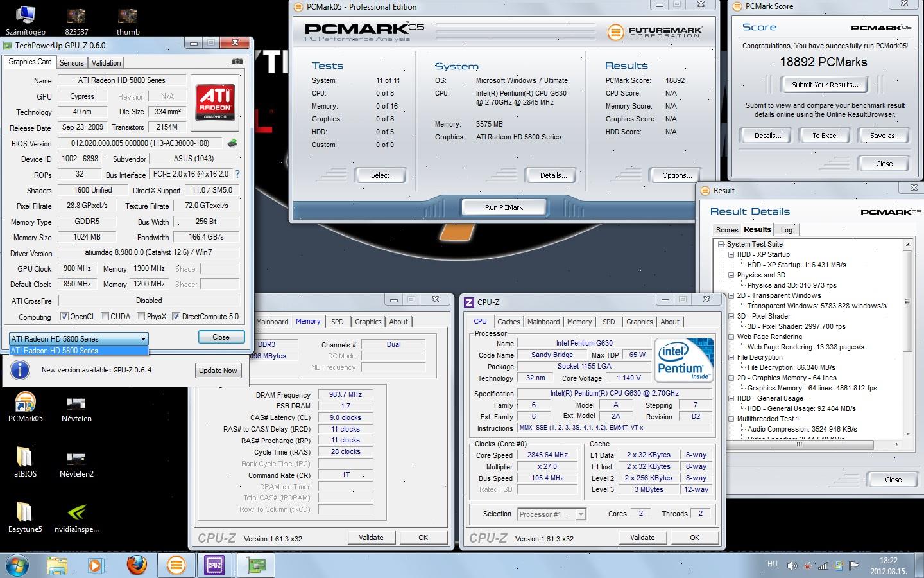Click the scroll-down arrow in Result Details
Viewport: 924px width, 578px height.
pyautogui.click(x=908, y=435)
